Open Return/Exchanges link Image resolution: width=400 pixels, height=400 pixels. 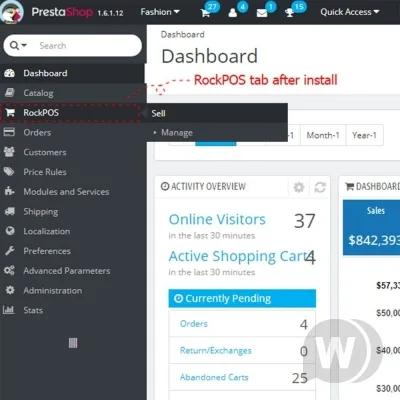(216, 350)
